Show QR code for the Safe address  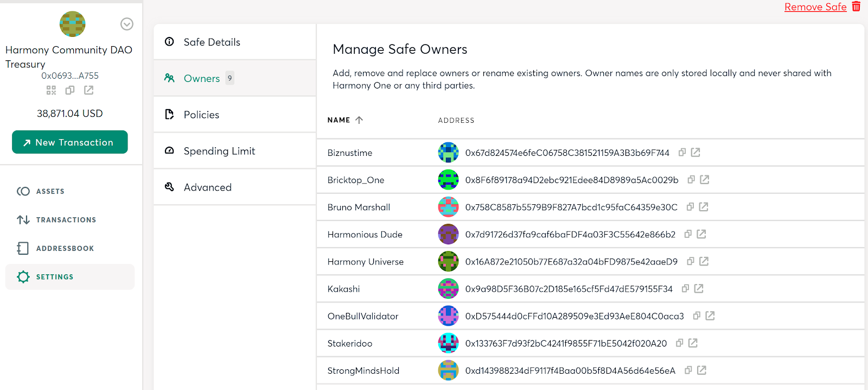pos(51,90)
